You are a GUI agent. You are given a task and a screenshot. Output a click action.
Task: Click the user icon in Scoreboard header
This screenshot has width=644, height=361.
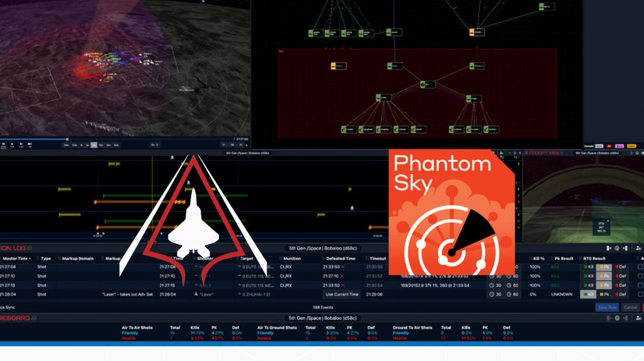[x=639, y=318]
